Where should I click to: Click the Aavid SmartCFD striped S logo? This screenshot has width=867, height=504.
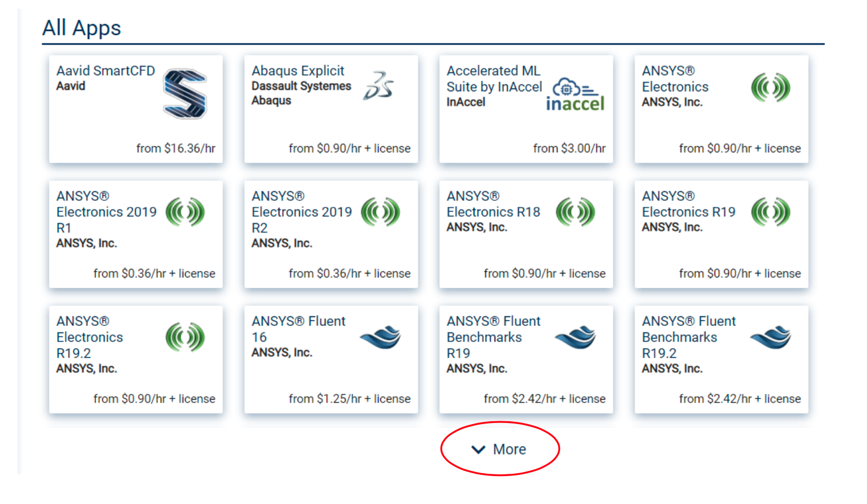[x=184, y=94]
